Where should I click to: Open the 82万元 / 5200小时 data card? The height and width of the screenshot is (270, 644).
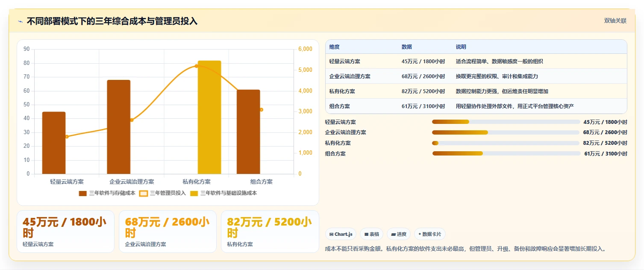click(270, 231)
